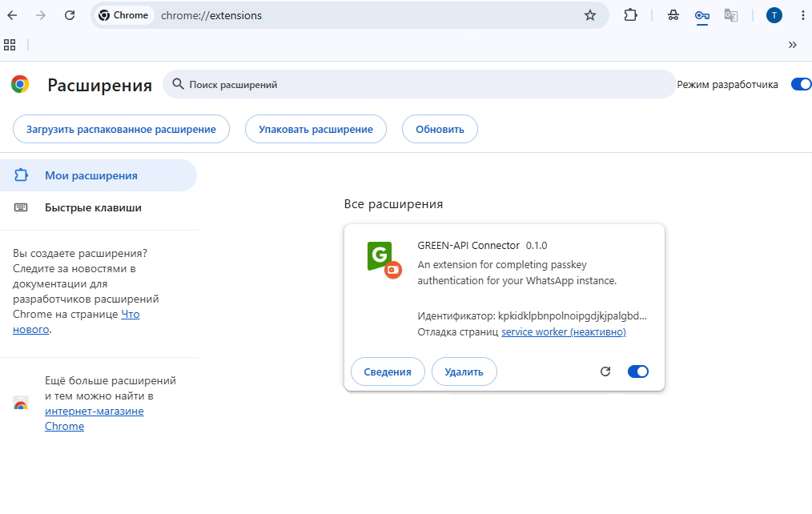Open the password key icon in toolbar

tap(701, 16)
